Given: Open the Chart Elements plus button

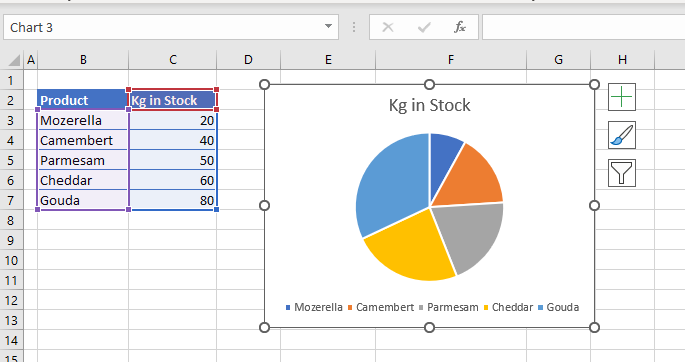Looking at the screenshot, I should pyautogui.click(x=622, y=97).
